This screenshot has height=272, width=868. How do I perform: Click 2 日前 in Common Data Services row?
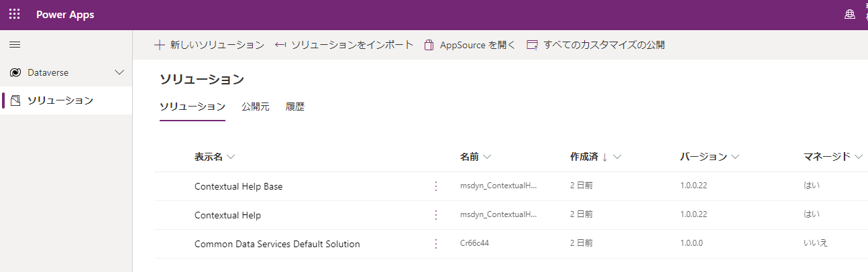[x=582, y=244]
